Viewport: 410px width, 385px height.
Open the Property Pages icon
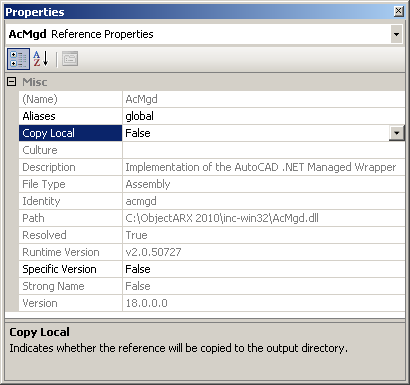click(x=70, y=59)
